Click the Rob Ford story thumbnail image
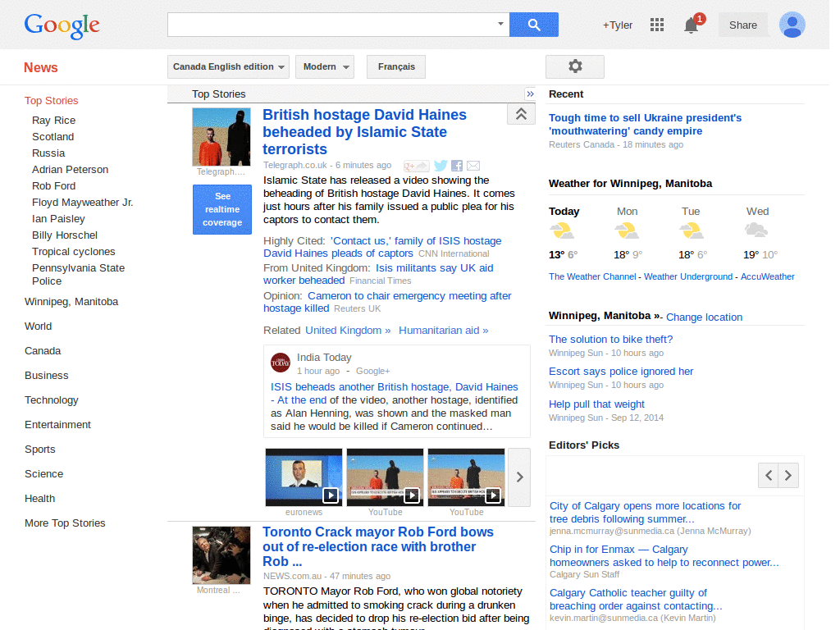This screenshot has height=630, width=840. (221, 555)
